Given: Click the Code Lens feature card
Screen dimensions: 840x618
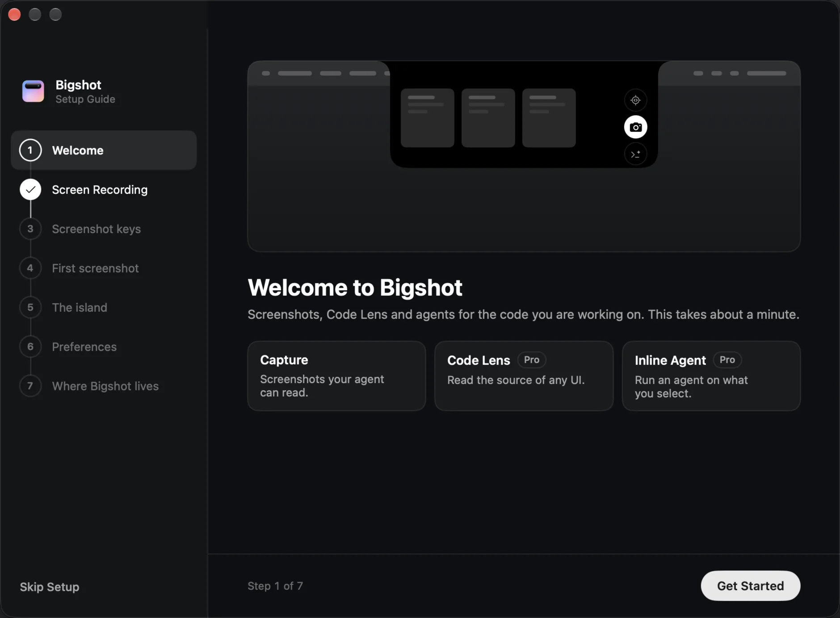Looking at the screenshot, I should (524, 376).
